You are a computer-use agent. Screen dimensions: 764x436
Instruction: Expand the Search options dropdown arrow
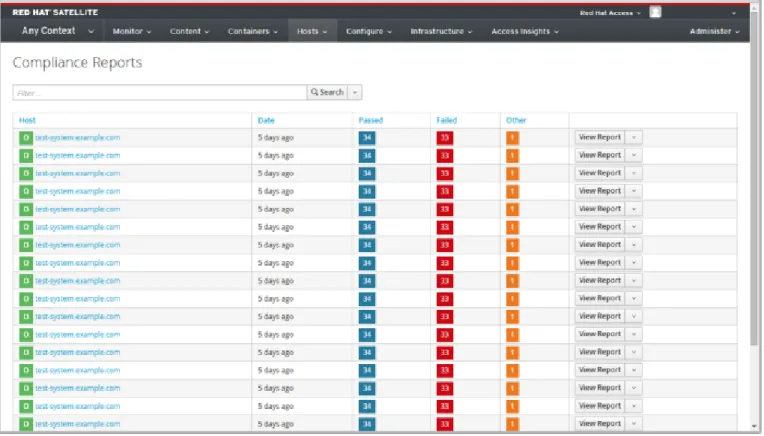355,92
